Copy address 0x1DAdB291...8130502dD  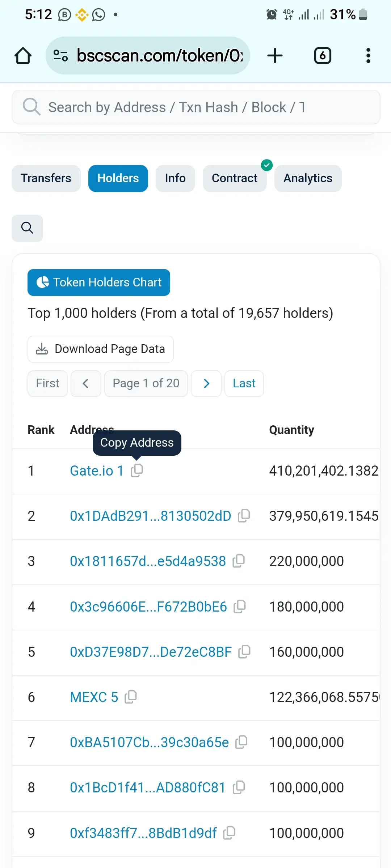click(244, 515)
